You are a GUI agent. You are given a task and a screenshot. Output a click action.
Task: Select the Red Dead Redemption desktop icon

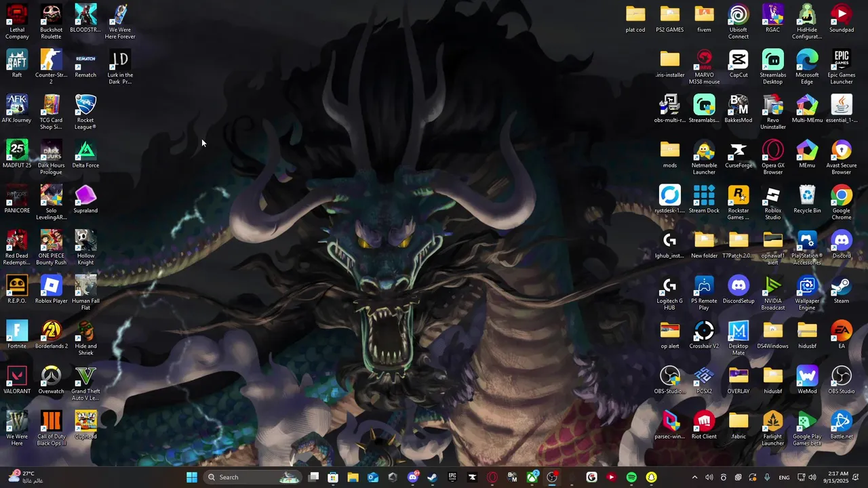click(17, 248)
